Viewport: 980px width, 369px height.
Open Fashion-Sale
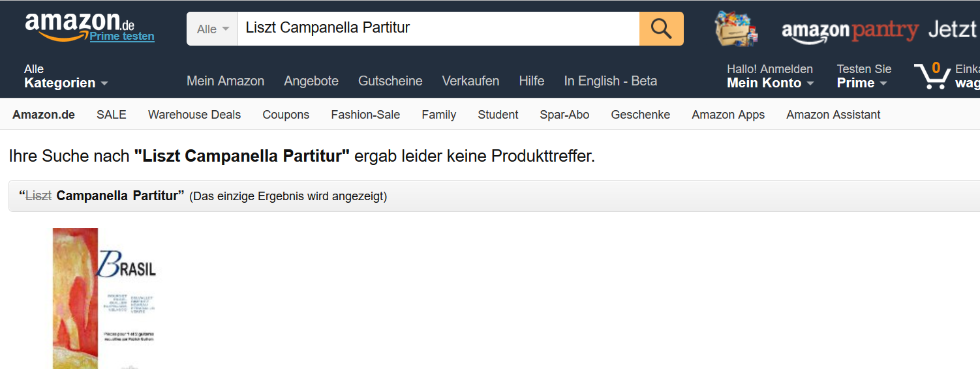click(365, 115)
